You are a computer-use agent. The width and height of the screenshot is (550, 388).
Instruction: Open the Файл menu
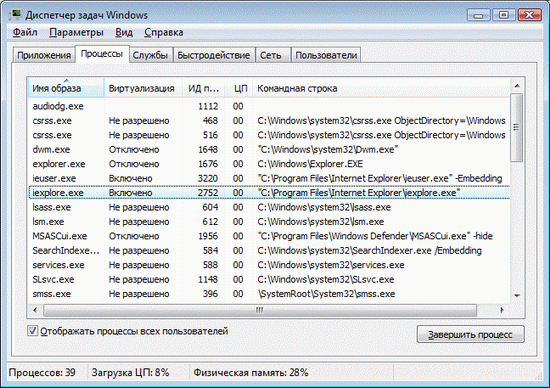pyautogui.click(x=25, y=32)
